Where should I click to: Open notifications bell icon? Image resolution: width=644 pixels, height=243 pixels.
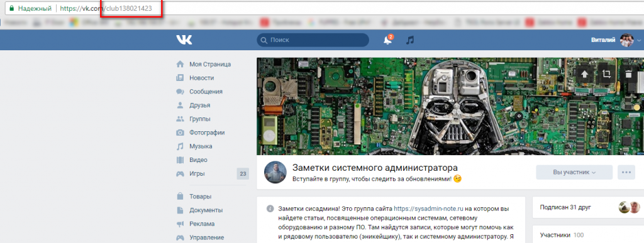pos(387,40)
